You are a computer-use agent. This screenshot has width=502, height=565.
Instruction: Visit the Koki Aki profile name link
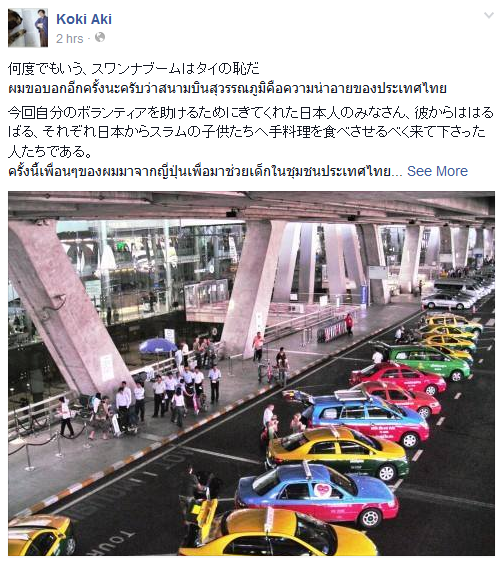[84, 19]
